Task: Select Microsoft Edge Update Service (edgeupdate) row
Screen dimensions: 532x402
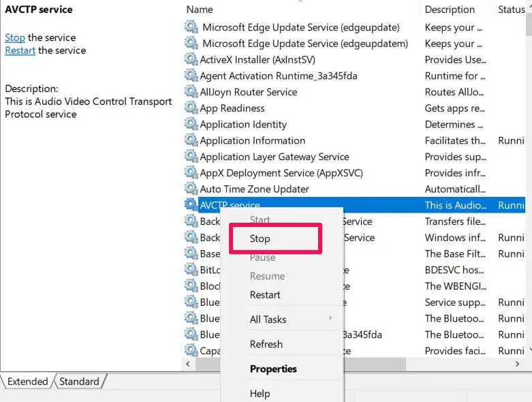Action: click(x=301, y=27)
